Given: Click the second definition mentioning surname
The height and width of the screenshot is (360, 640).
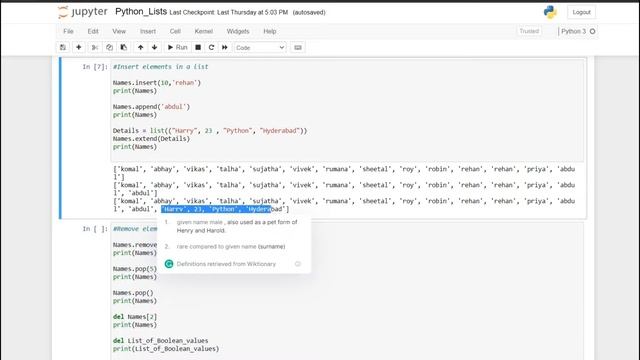Looking at the screenshot, I should click(231, 247).
